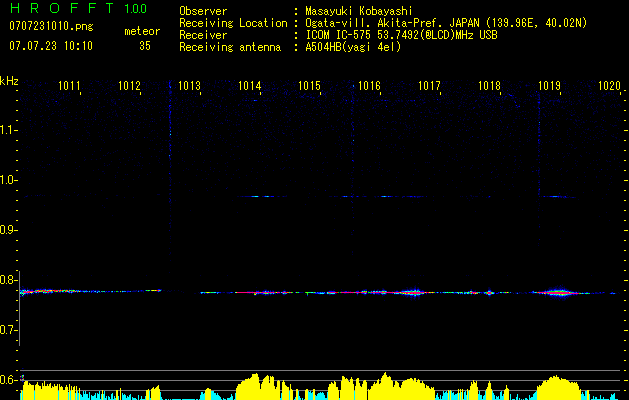Viewport: 629px width, 400px height.
Task: Click the date stamp 07.07.23 10:10
Action: 51,46
